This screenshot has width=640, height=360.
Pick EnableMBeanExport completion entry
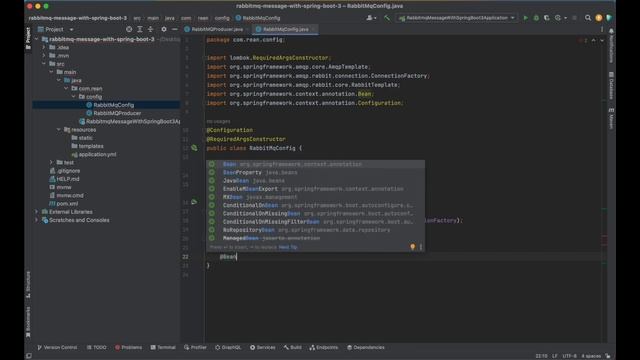[x=316, y=189]
